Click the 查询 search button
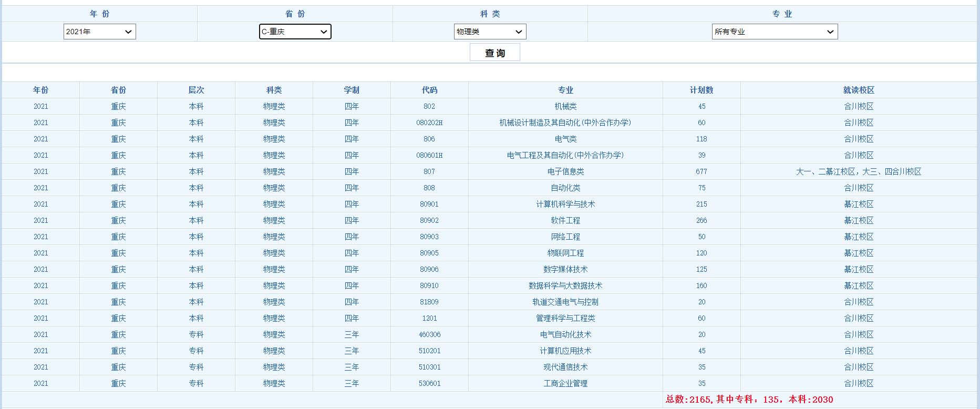The width and height of the screenshot is (980, 409). click(x=494, y=53)
